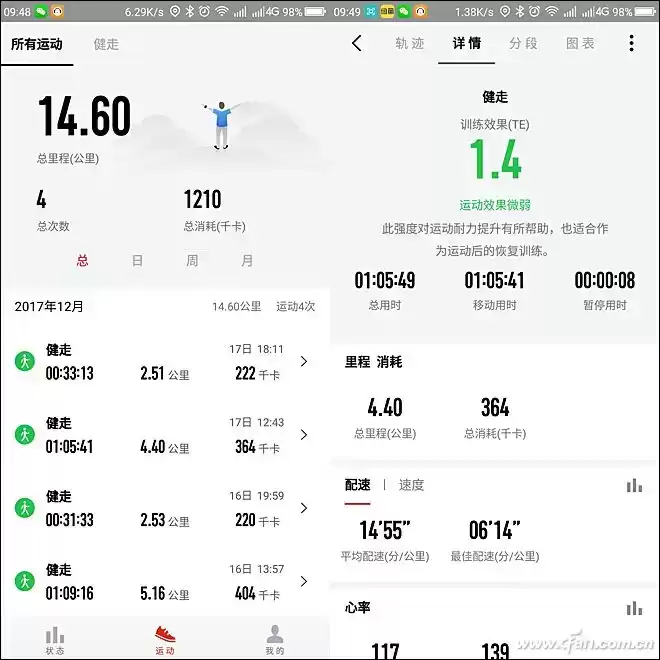Image resolution: width=660 pixels, height=660 pixels.
Task: Expand the 16日 13:57 workout chevron
Action: point(304,581)
